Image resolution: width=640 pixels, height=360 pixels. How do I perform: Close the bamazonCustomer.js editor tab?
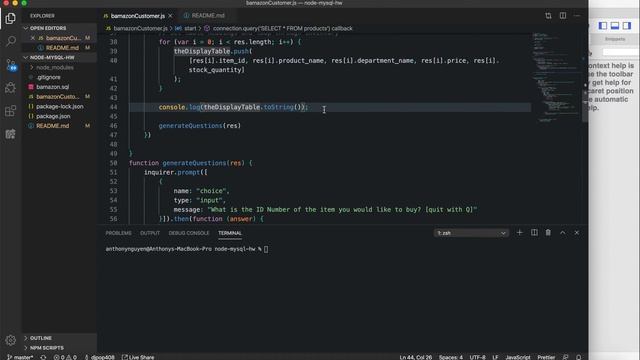[171, 16]
